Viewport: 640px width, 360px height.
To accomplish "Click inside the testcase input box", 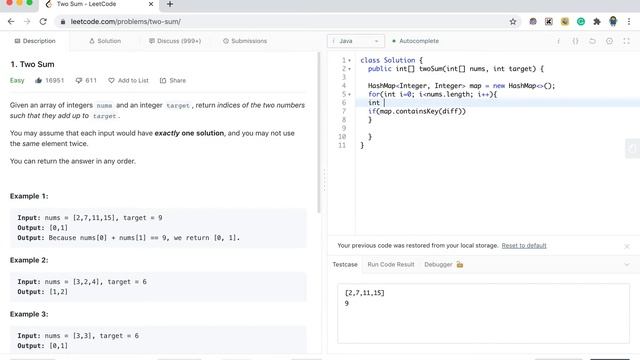I will point(484,313).
